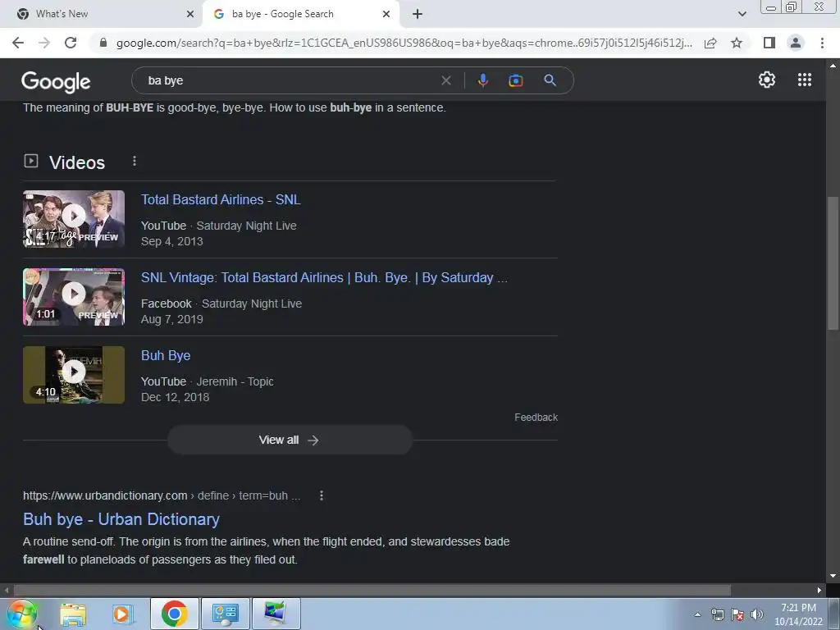Image resolution: width=840 pixels, height=630 pixels.
Task: Restore down the Chrome window
Action: (792, 7)
